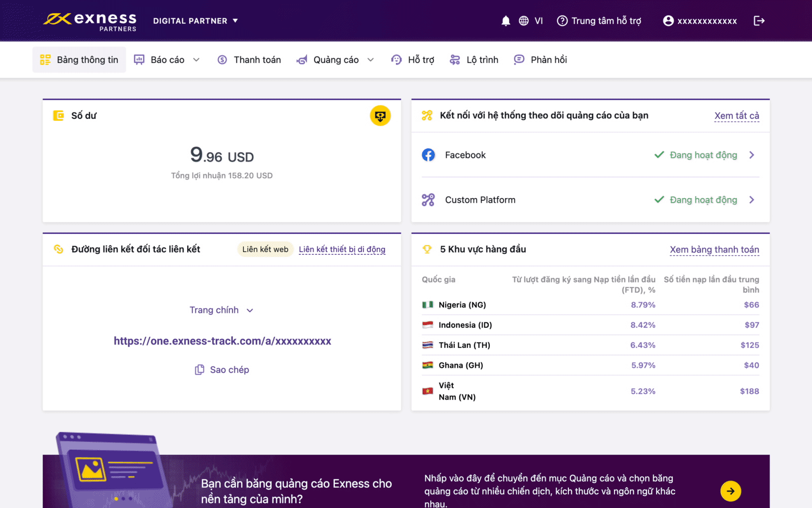This screenshot has height=508, width=812.
Task: Click the Lộ trình route icon
Action: click(455, 60)
